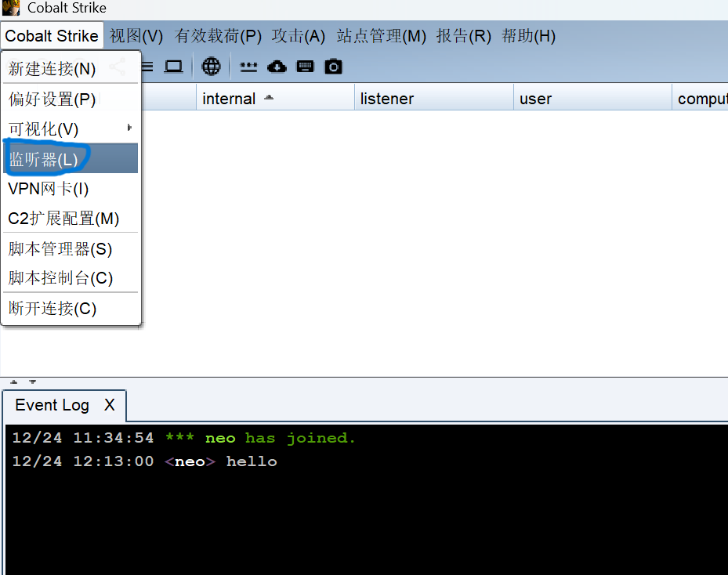Click the 12/24 12:13:00 timestamp

[x=82, y=461]
